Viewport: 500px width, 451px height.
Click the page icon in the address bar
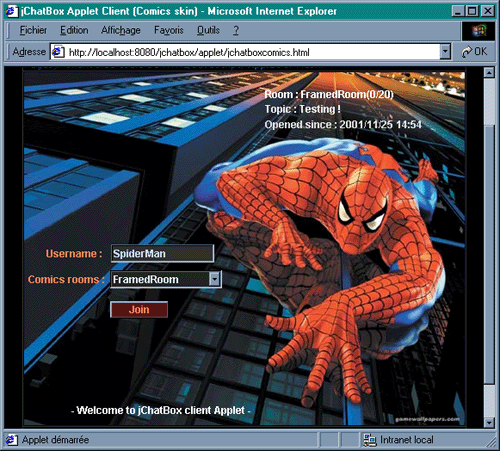pos(58,52)
